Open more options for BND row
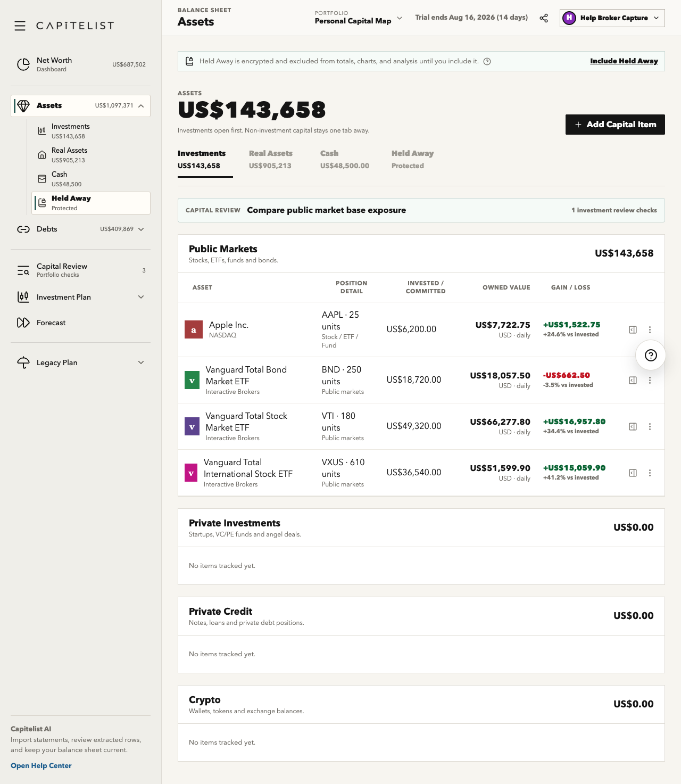The width and height of the screenshot is (681, 784). coord(650,380)
